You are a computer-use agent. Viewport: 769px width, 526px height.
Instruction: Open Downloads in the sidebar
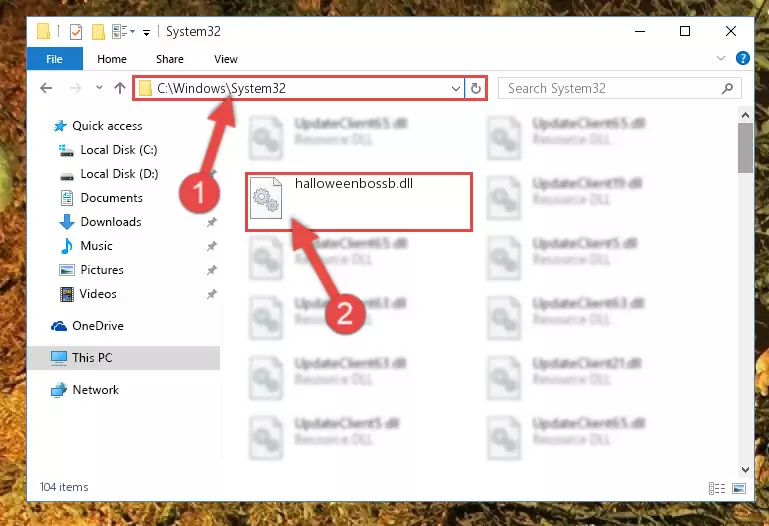[111, 222]
